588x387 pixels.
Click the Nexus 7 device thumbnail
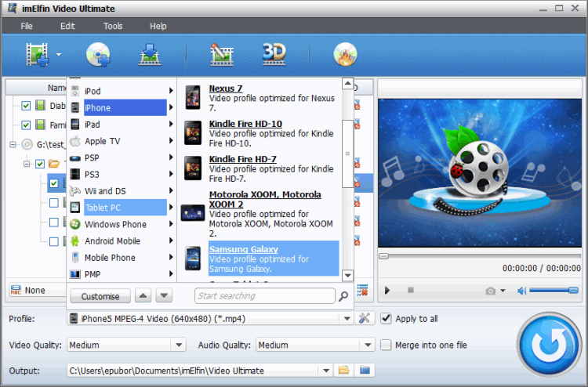click(x=193, y=97)
